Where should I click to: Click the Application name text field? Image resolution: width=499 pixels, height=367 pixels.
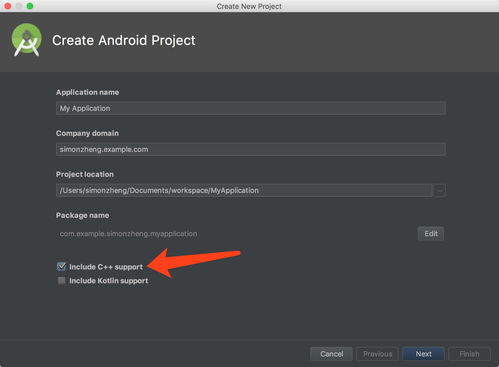click(x=251, y=108)
